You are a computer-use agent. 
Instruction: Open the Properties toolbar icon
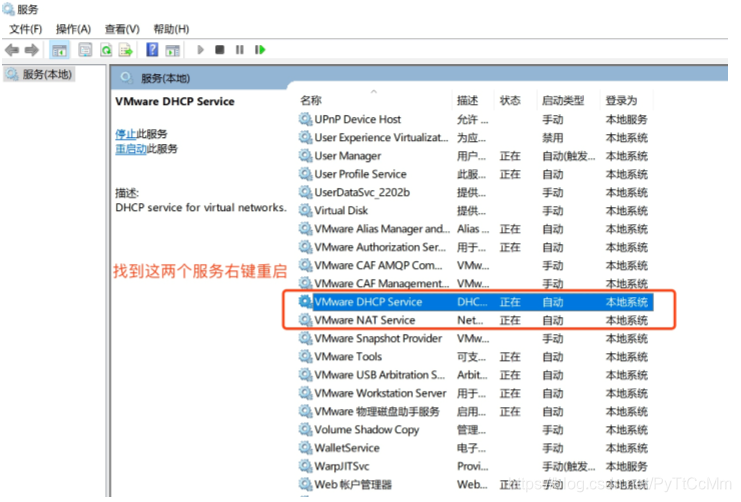point(85,50)
